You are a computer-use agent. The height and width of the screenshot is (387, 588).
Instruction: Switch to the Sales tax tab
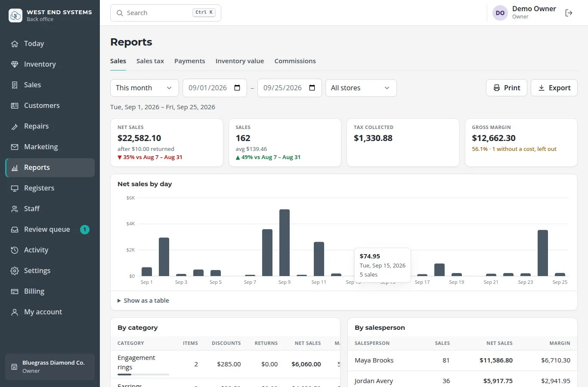150,61
